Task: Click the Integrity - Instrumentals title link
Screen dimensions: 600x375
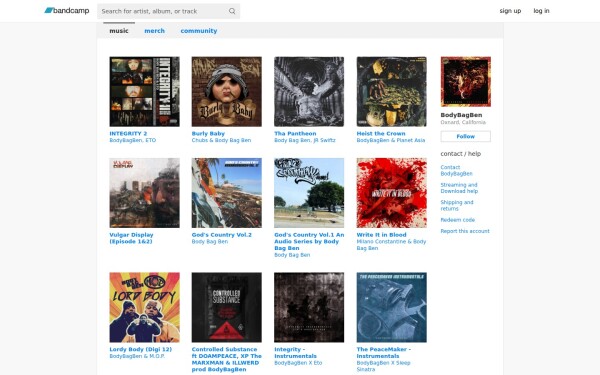Action: (x=295, y=352)
